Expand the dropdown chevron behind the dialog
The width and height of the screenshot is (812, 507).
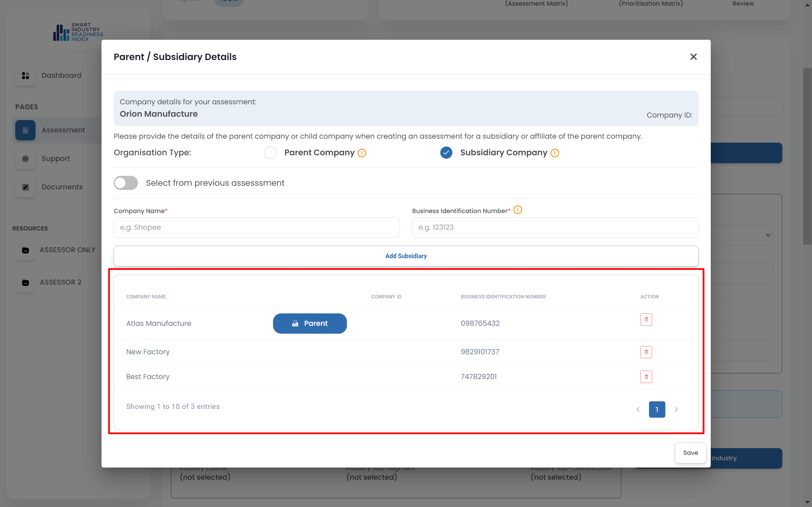pos(768,235)
